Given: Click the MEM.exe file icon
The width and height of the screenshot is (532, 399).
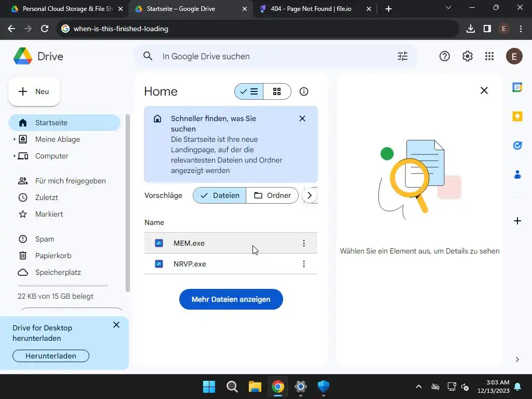Looking at the screenshot, I should (x=159, y=243).
